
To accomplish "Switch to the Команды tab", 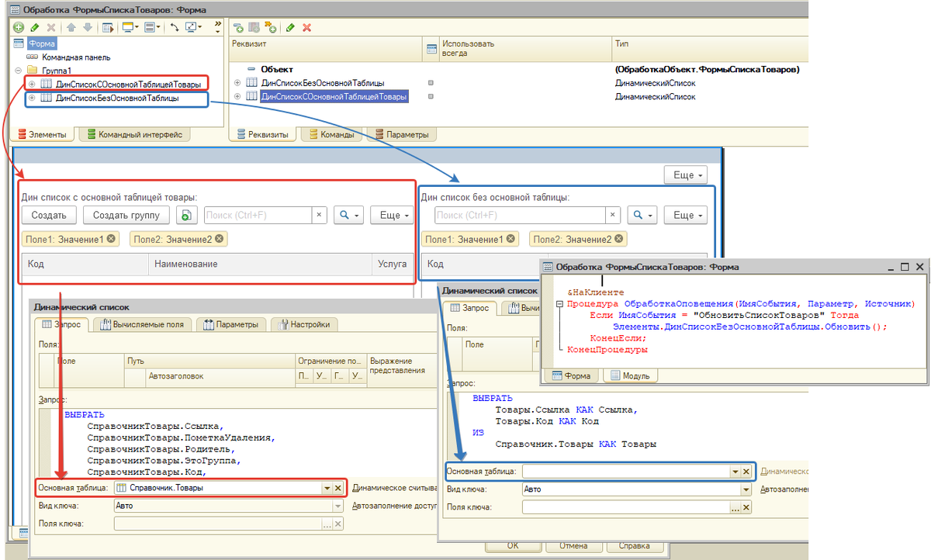I will pos(332,135).
